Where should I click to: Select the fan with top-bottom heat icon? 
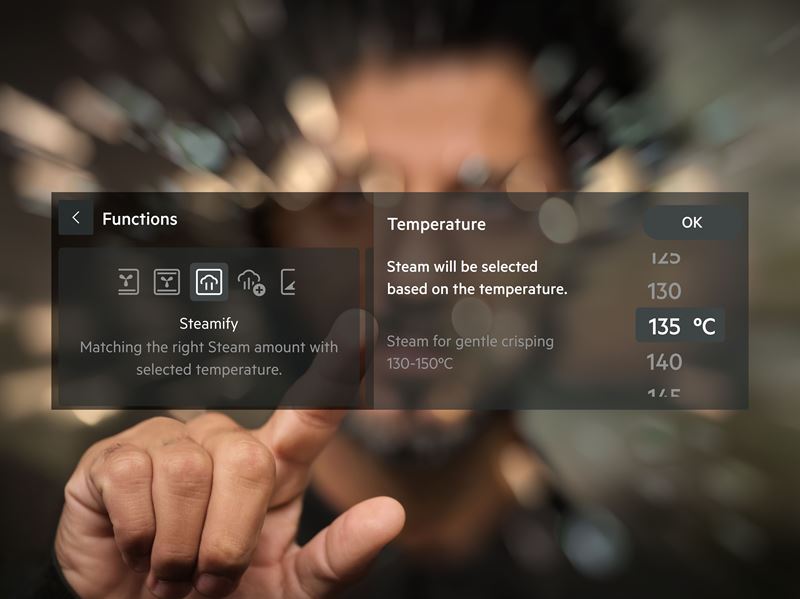click(x=167, y=282)
